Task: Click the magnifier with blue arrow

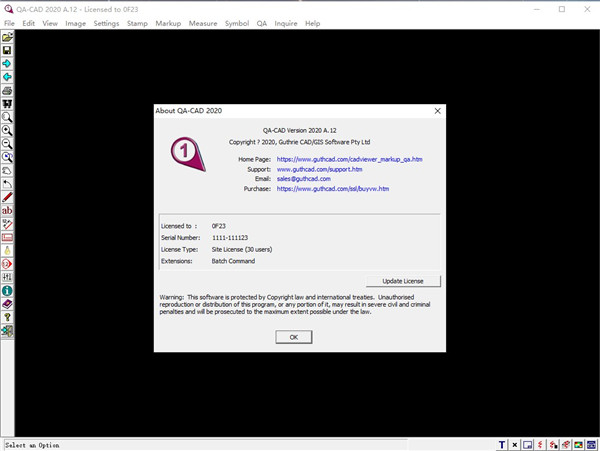Action: [x=7, y=157]
